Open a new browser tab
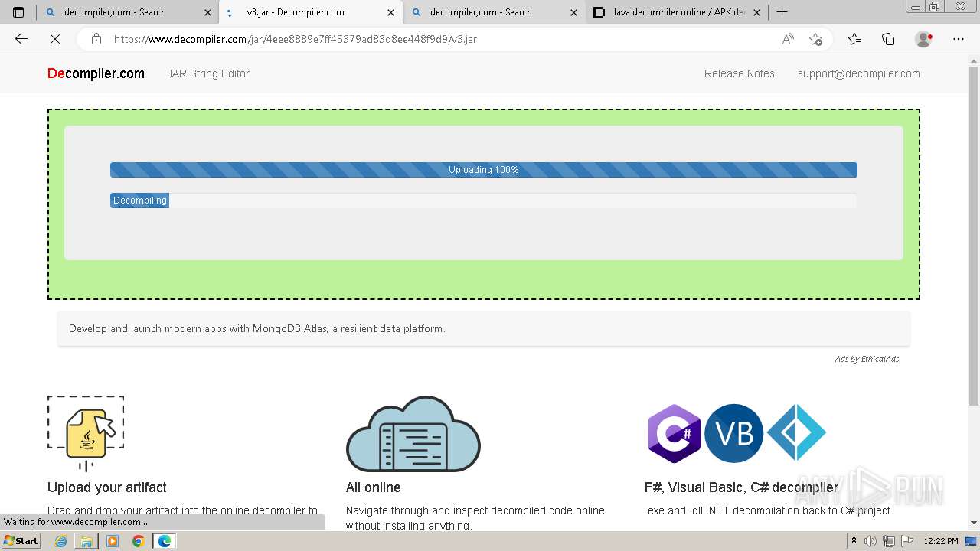 [x=782, y=12]
